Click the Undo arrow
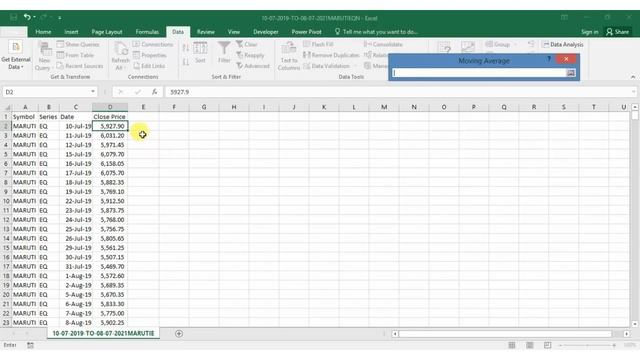640x360 pixels. click(x=27, y=17)
